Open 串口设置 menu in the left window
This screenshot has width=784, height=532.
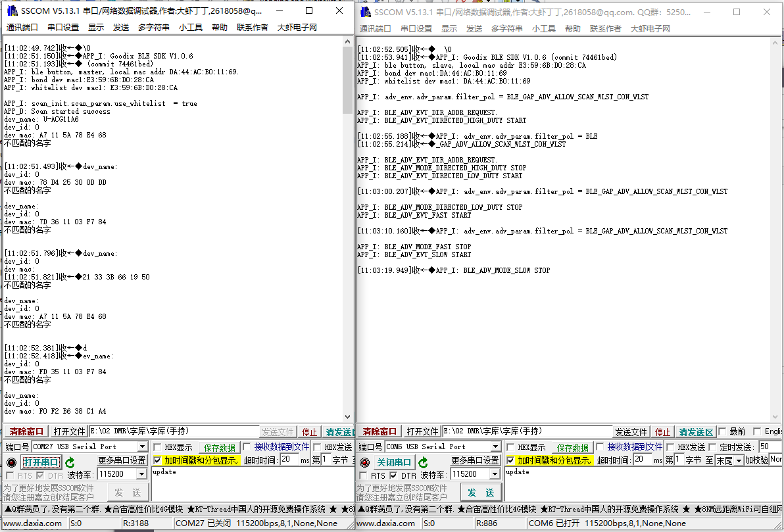pos(63,28)
